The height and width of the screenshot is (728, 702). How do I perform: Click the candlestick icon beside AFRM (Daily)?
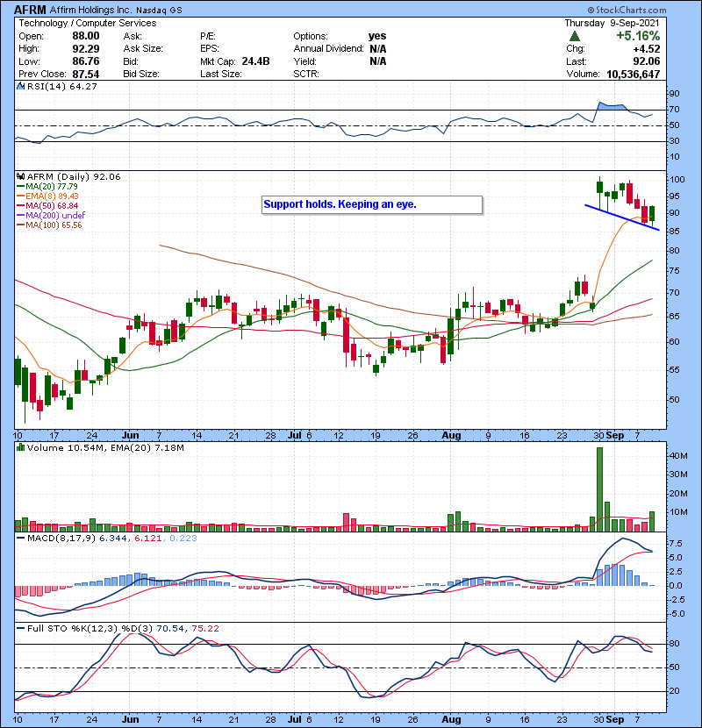pyautogui.click(x=20, y=177)
